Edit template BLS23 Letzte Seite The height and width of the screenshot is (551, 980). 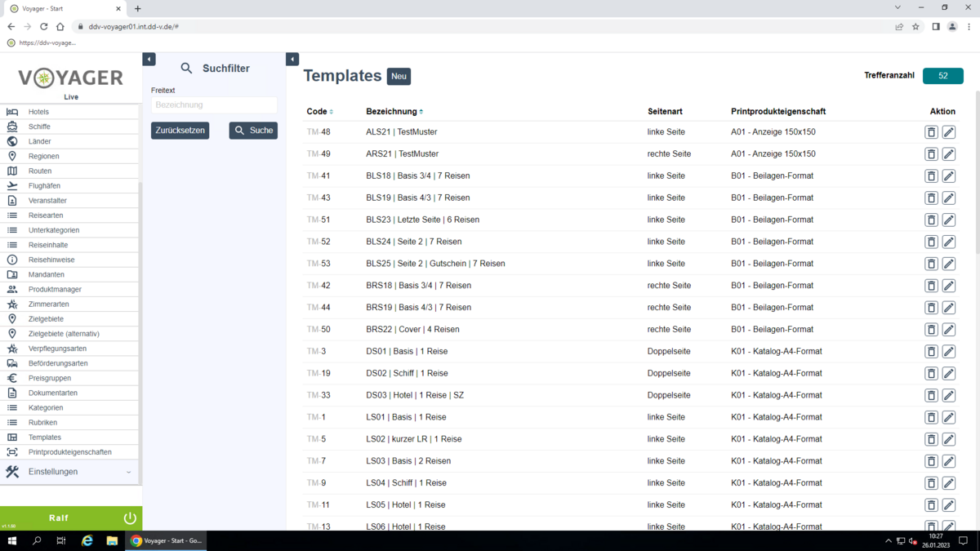click(x=948, y=220)
